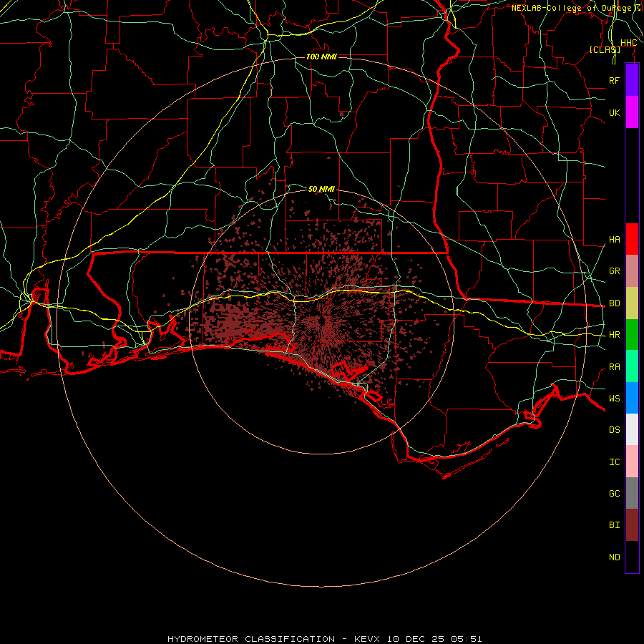
Task: Click the "HYDROMETEOR CLASSIFICATION" title text
Action: 251,639
